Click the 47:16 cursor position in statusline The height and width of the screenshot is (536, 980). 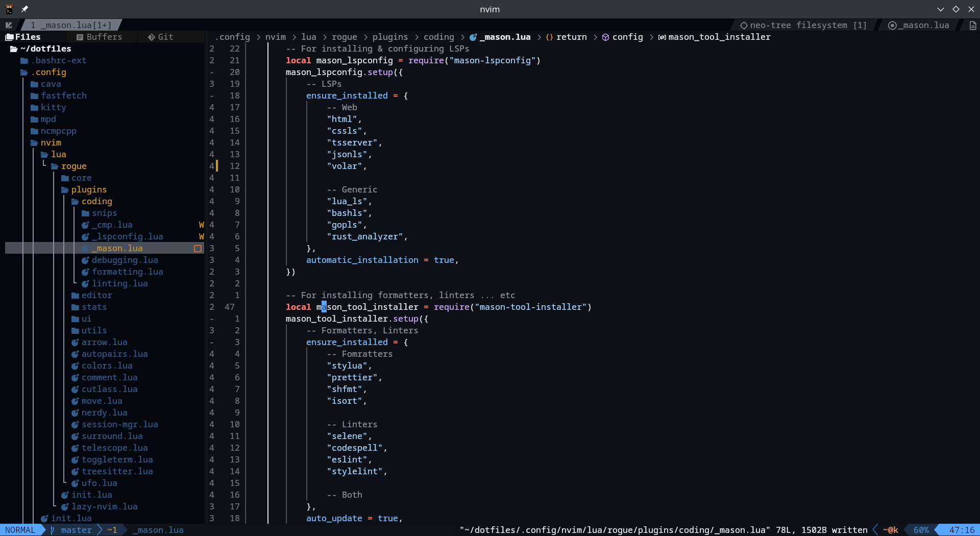[962, 530]
